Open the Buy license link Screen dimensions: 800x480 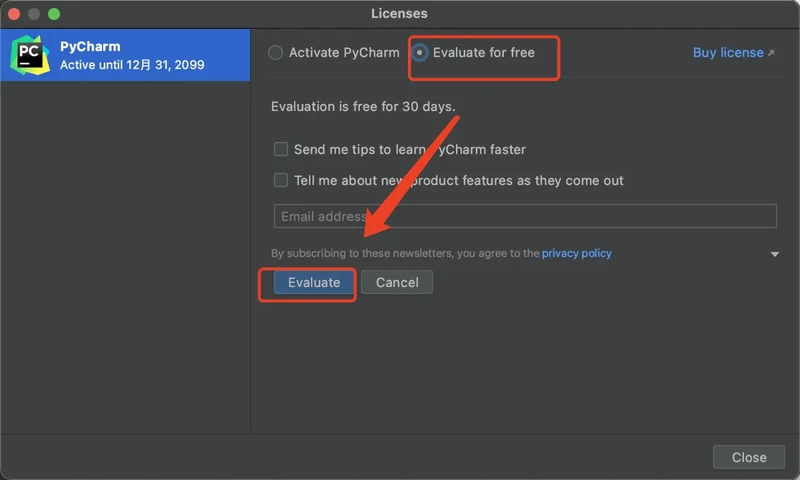pyautogui.click(x=733, y=53)
